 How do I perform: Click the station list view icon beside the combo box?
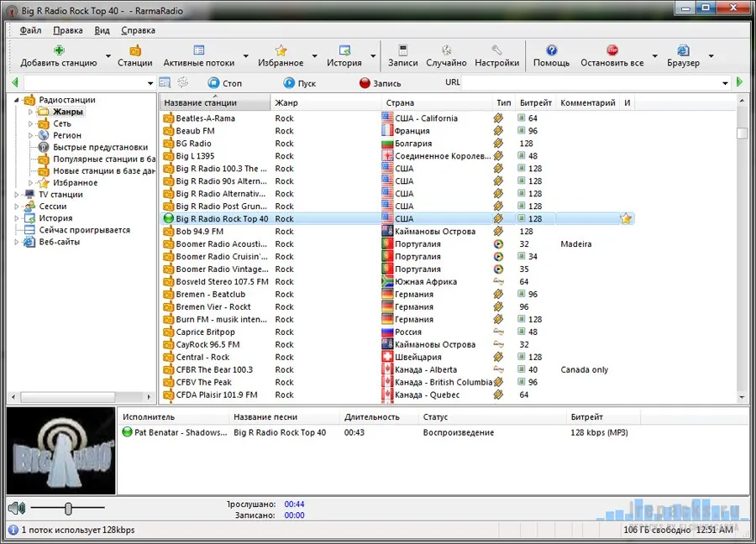[x=165, y=82]
